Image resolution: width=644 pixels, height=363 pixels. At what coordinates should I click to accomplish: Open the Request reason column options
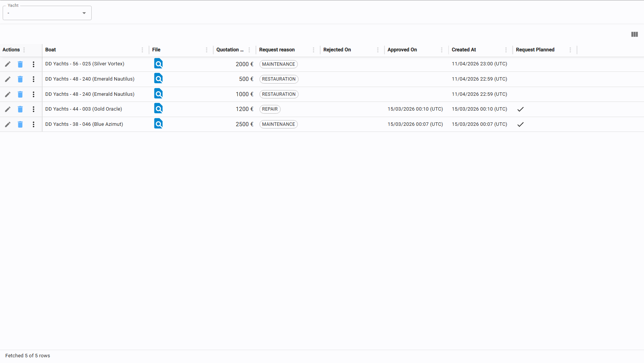[x=313, y=50]
